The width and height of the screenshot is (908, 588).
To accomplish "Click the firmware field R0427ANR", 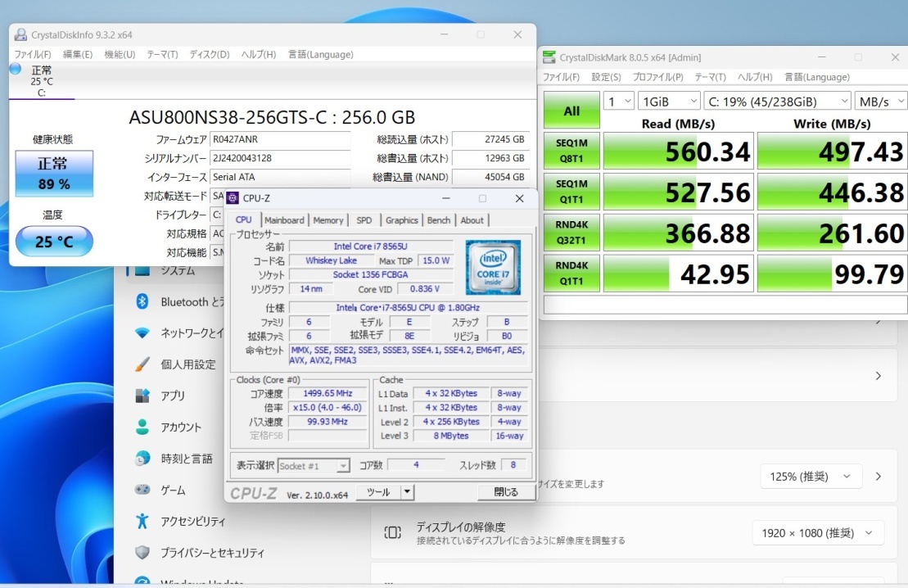I will (x=280, y=139).
